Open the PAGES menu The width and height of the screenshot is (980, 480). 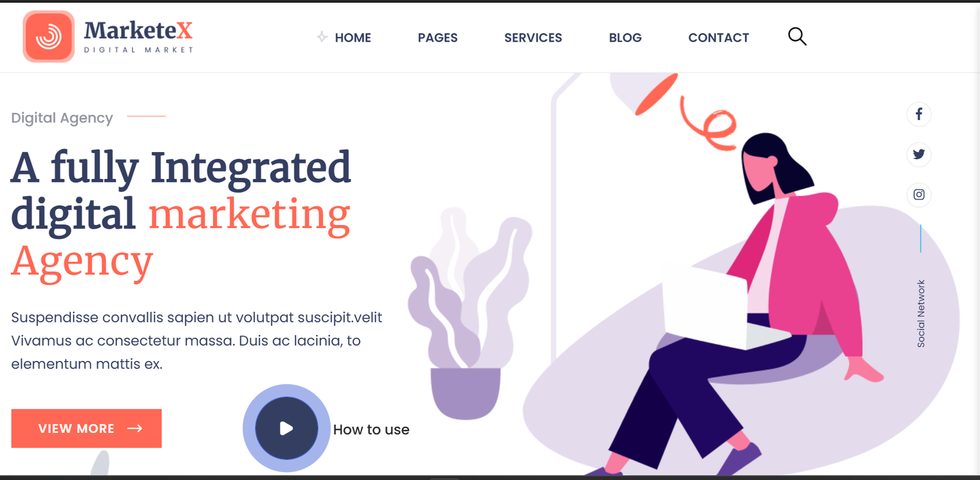tap(437, 38)
